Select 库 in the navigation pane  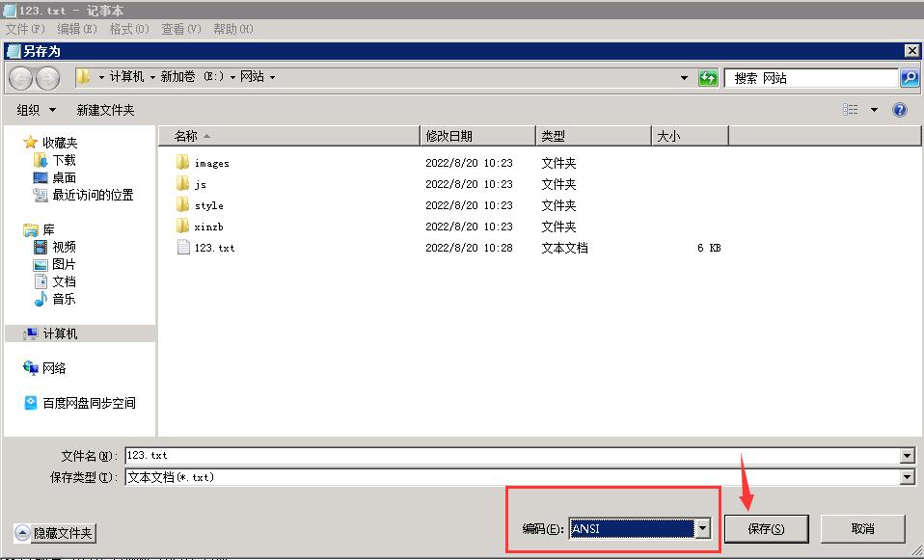pyautogui.click(x=40, y=229)
